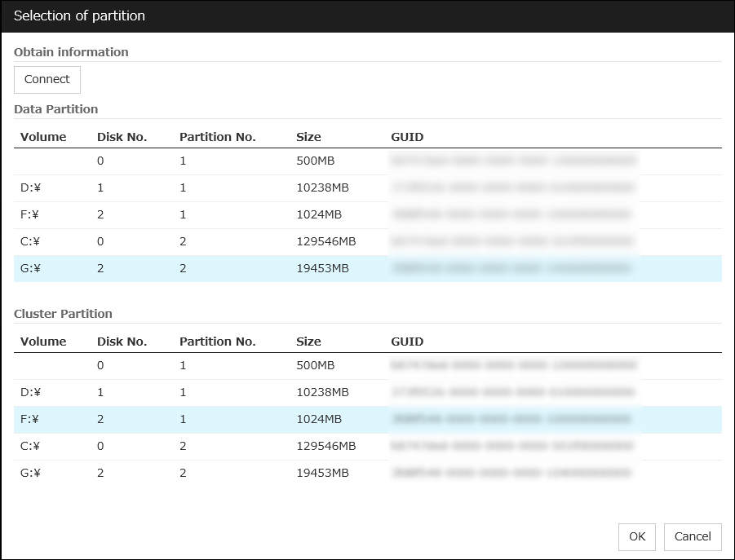Click the Obtain information section heading
Image resolution: width=735 pixels, height=560 pixels.
tap(70, 51)
